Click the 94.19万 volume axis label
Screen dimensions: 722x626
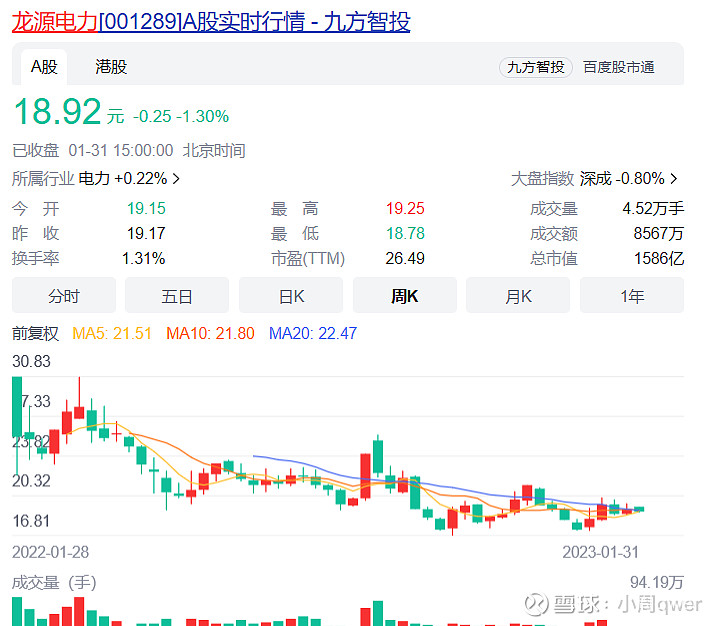(x=657, y=583)
